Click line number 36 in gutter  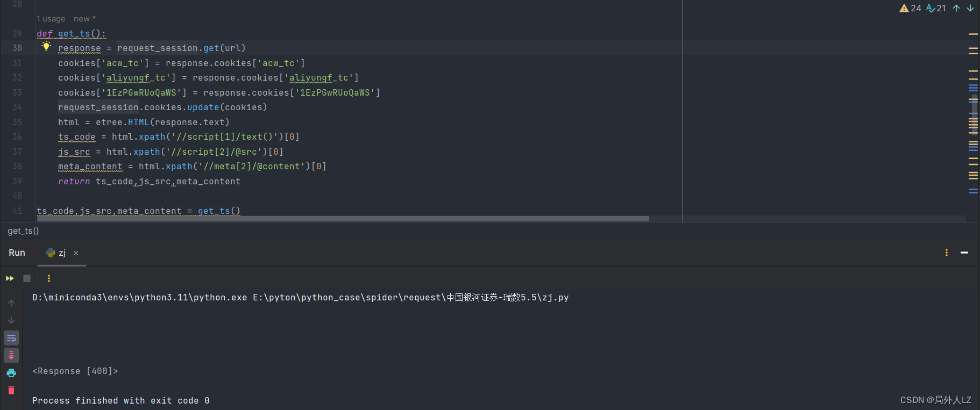click(17, 137)
